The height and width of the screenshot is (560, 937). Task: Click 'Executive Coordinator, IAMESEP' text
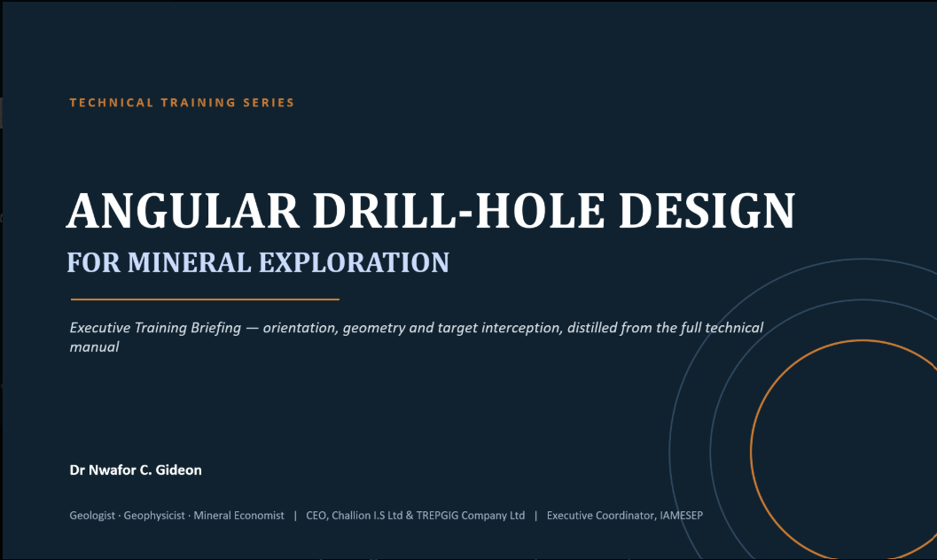click(x=624, y=515)
